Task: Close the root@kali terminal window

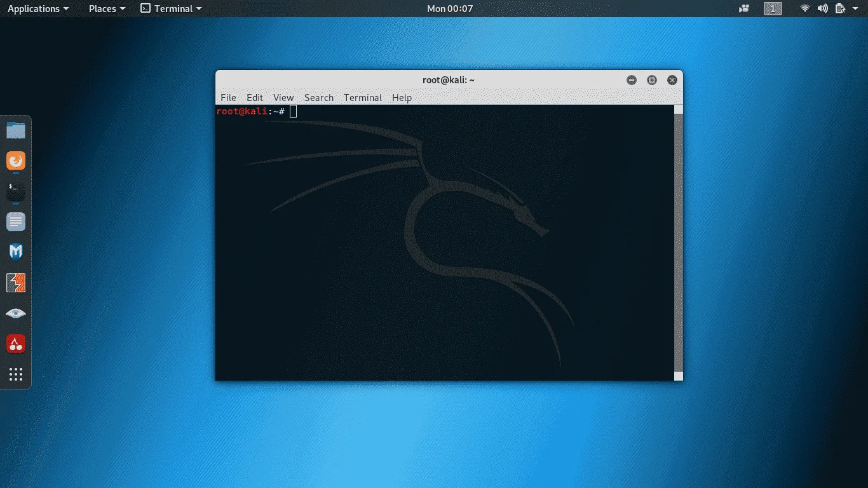Action: click(x=672, y=80)
